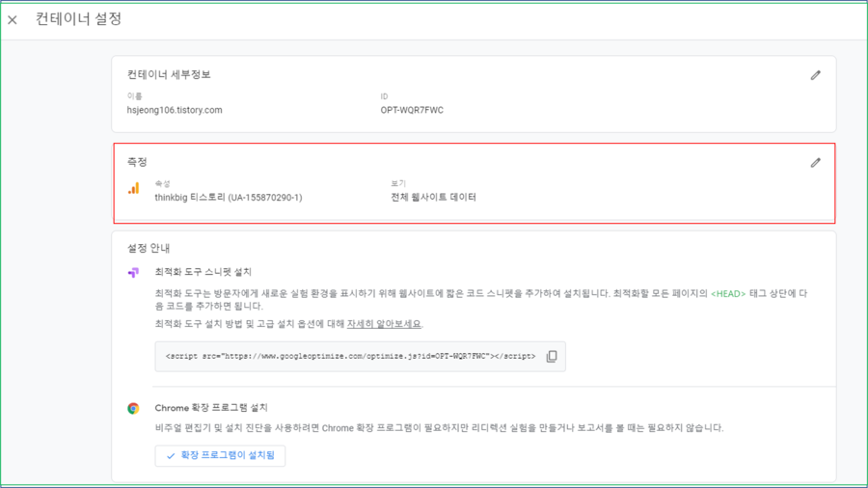The width and height of the screenshot is (868, 488).
Task: Click the Chrome logo icon
Action: [133, 408]
